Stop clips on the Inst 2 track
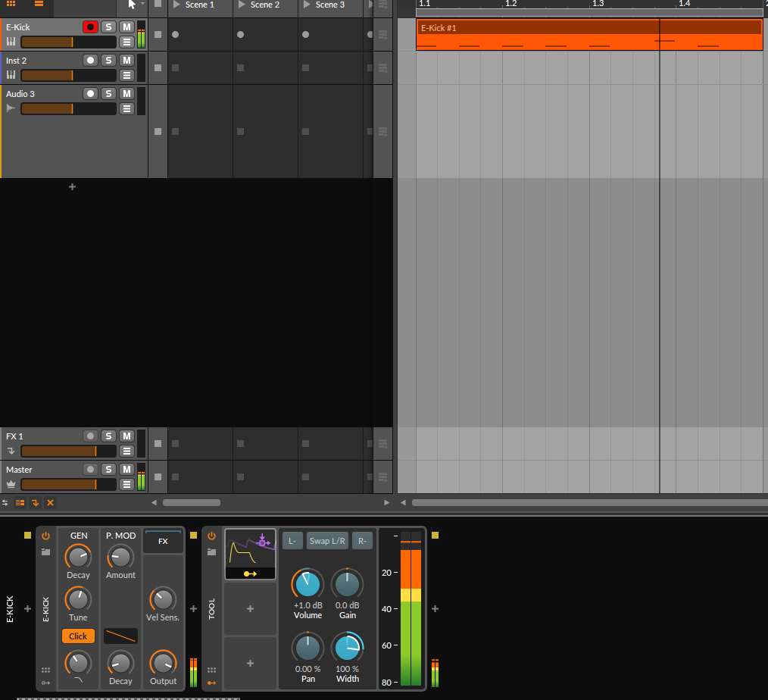 pos(158,67)
